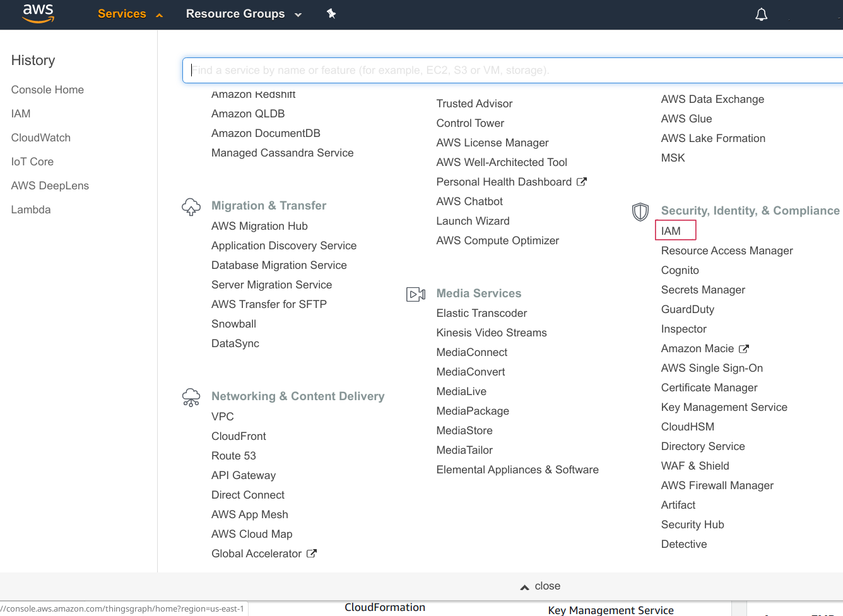
Task: Open CloudWatch from History
Action: [x=41, y=138]
